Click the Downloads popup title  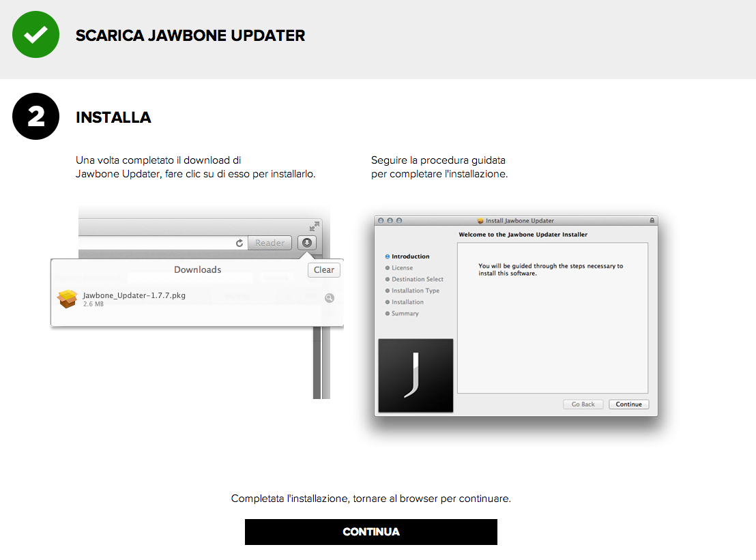pyautogui.click(x=198, y=270)
